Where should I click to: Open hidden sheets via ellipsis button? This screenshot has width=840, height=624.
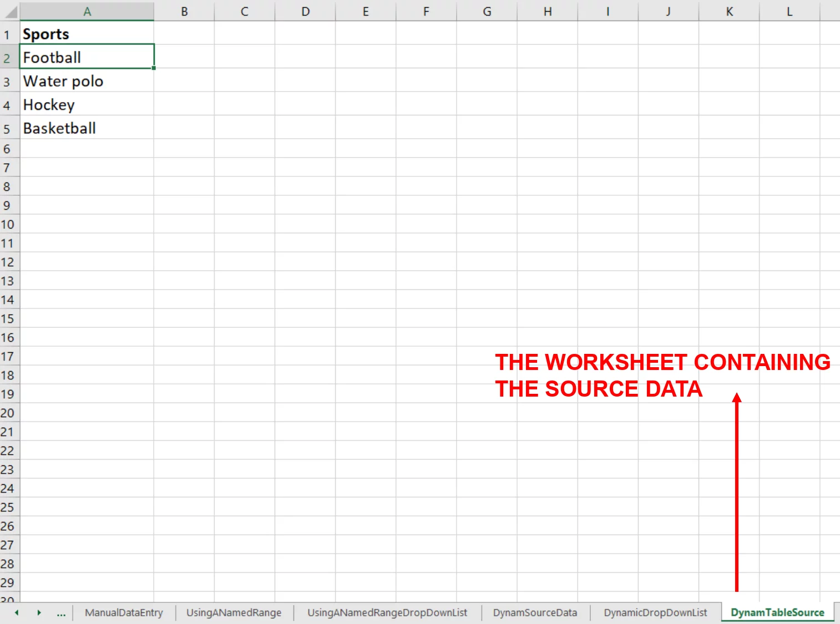click(x=61, y=613)
